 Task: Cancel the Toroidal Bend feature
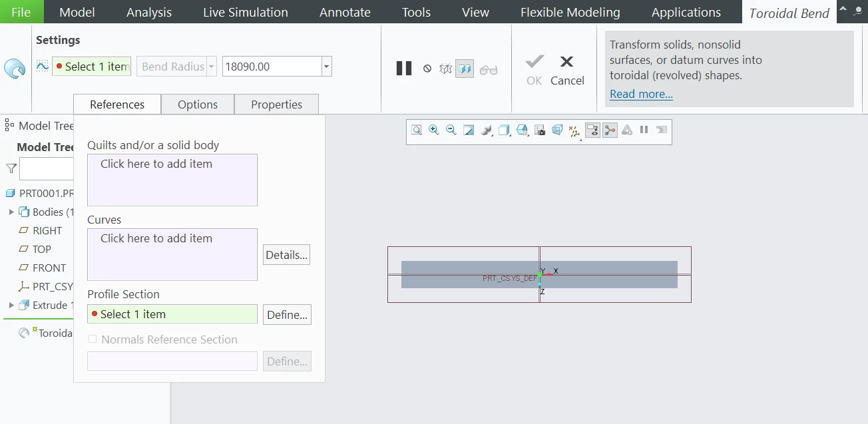click(567, 70)
